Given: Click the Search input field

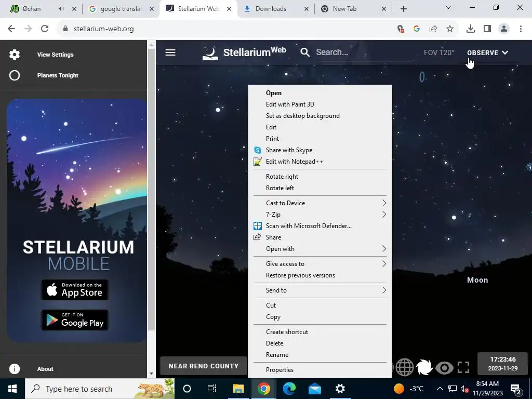Looking at the screenshot, I should pos(363,52).
